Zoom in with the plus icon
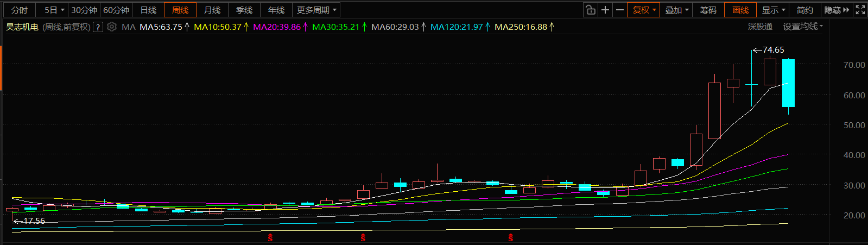Screen dimensions: 868x245 pos(605,10)
